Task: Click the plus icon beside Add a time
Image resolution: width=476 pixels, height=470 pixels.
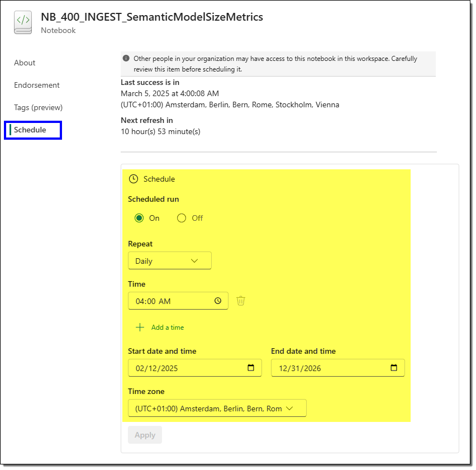Action: tap(139, 327)
